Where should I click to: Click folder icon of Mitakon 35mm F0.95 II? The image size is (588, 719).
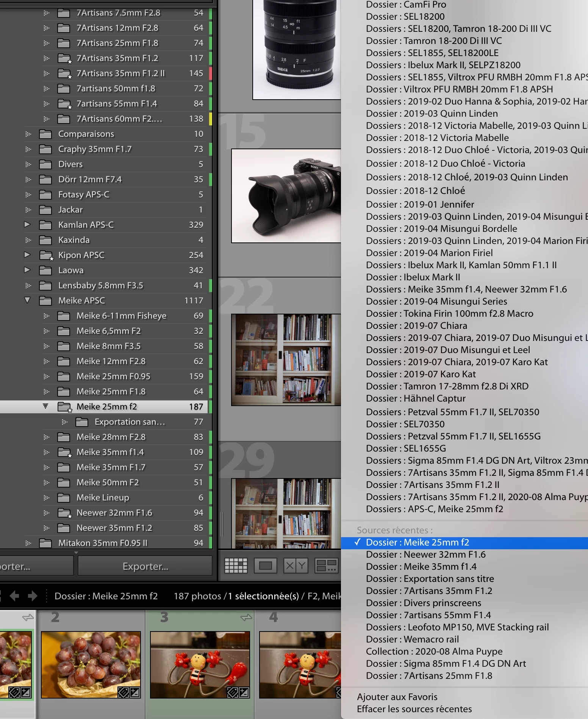point(45,543)
